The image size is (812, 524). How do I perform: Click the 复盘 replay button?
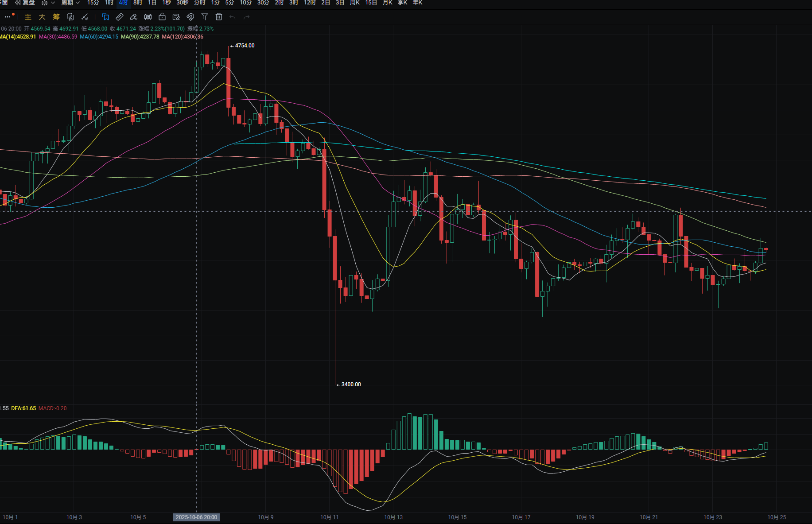(x=25, y=3)
